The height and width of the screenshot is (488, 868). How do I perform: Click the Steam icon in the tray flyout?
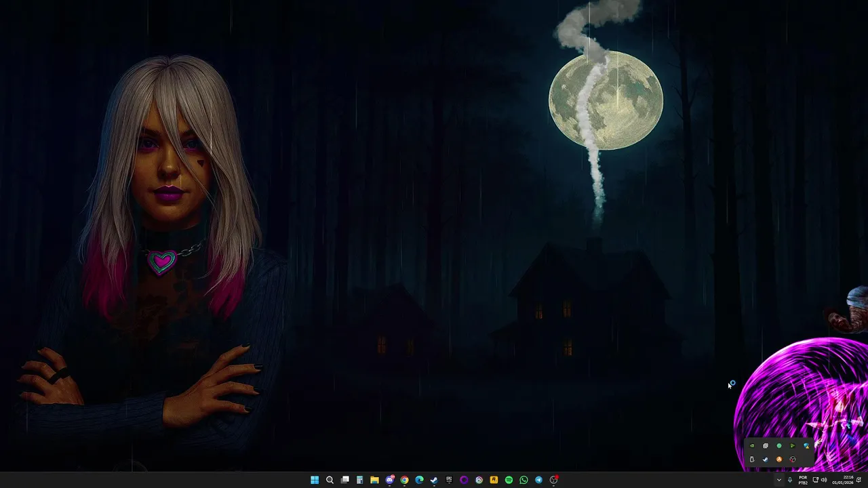[766, 459]
